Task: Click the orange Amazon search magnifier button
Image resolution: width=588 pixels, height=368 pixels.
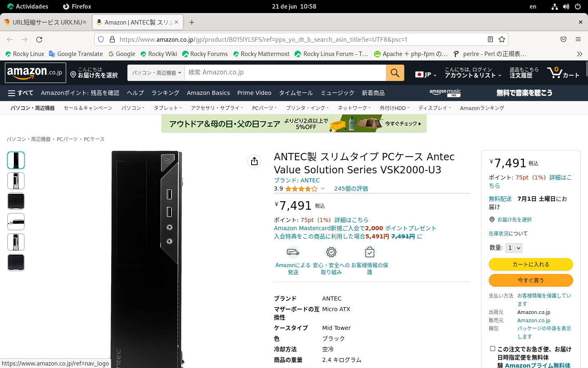Action: click(395, 73)
